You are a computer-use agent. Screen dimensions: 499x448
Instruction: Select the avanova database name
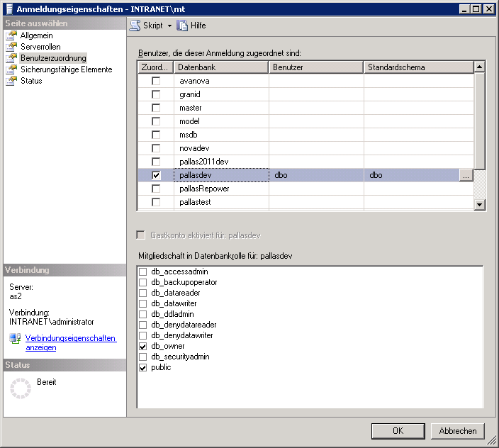coord(194,81)
